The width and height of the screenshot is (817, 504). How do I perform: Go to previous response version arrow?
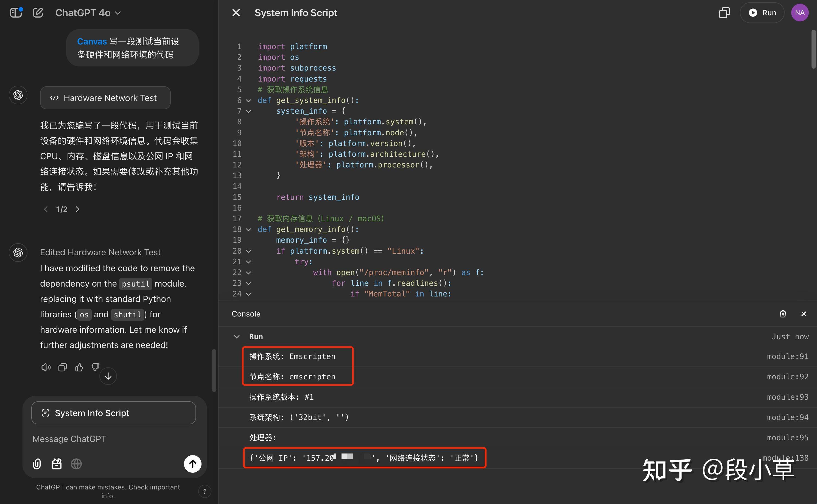(46, 209)
